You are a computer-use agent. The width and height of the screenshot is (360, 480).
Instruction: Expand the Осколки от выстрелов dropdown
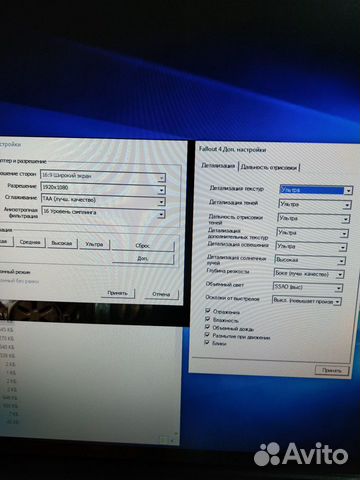(x=306, y=301)
